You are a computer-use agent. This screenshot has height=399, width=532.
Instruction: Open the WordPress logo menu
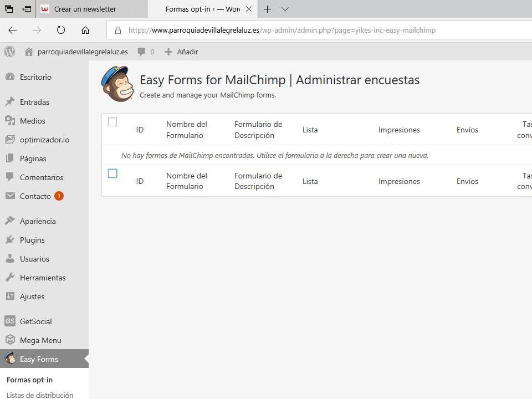tap(9, 52)
